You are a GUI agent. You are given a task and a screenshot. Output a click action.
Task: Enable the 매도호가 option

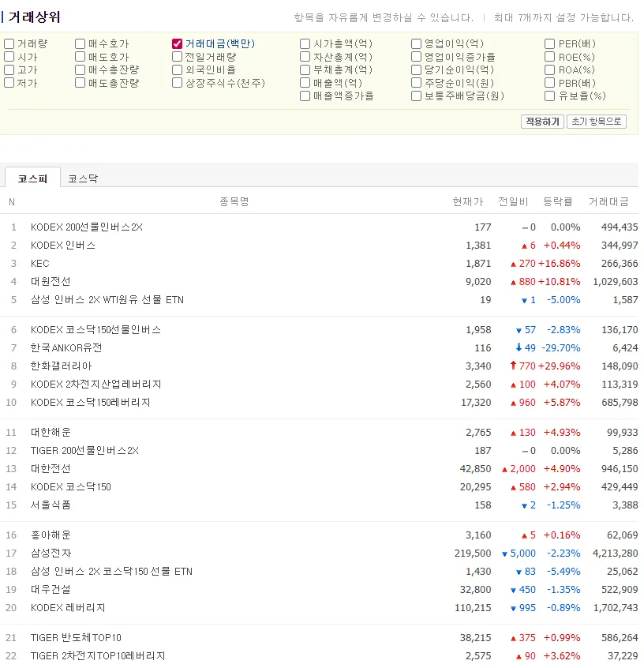coord(80,57)
